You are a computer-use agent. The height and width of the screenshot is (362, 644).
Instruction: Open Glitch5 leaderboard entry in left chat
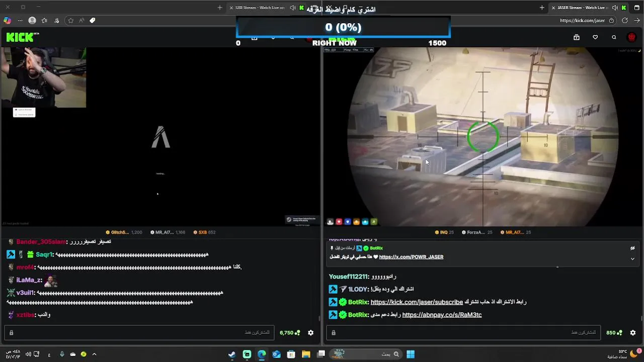pos(124,232)
